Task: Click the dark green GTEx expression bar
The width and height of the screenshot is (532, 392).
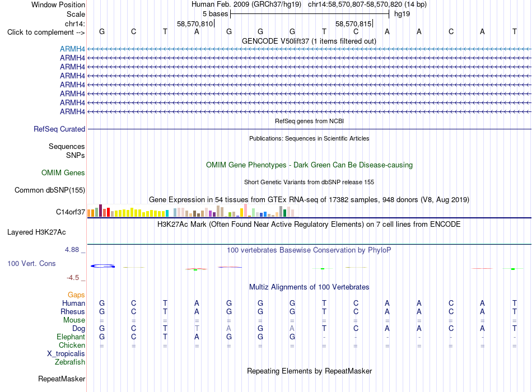Action: 284,213
